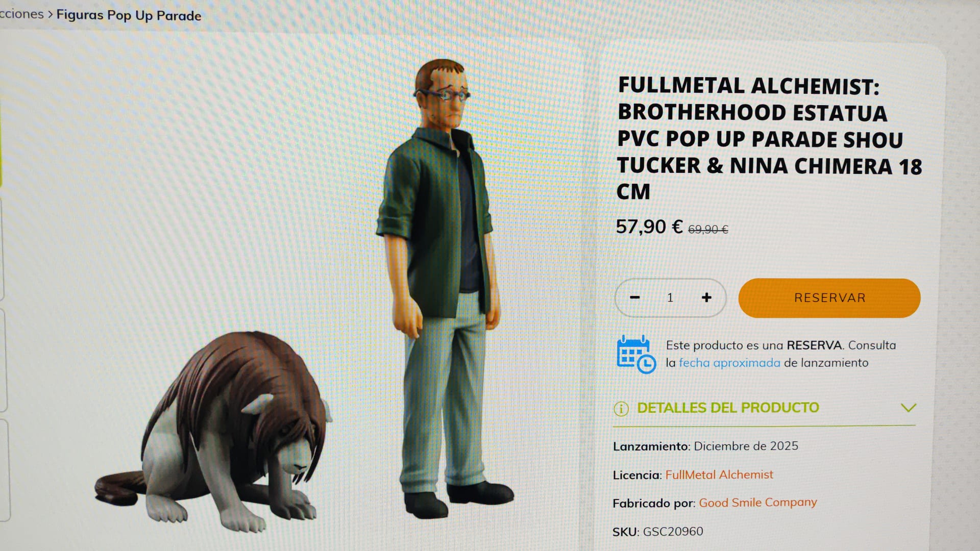Click the blue calendar clock icon

coord(636,354)
